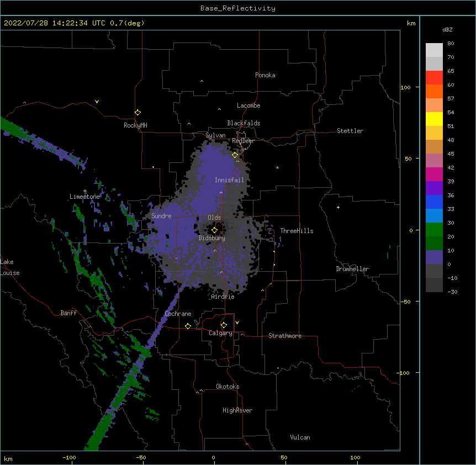Screen dimensions: 476x465
Task: Click the Sylvan town label
Action: tap(215, 135)
